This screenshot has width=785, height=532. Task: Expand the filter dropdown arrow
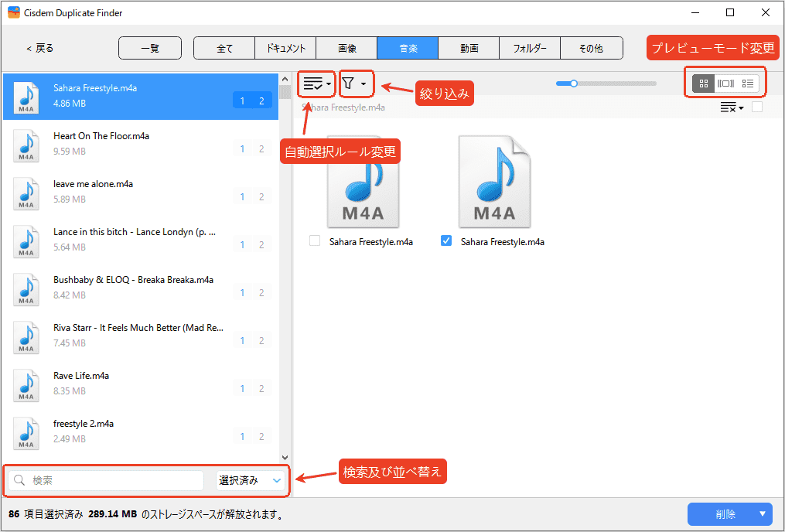coord(363,84)
